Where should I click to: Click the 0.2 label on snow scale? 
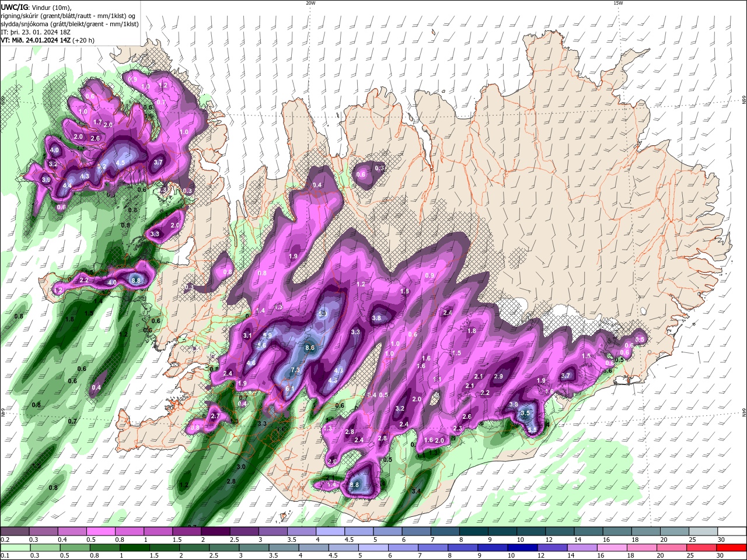4,539
